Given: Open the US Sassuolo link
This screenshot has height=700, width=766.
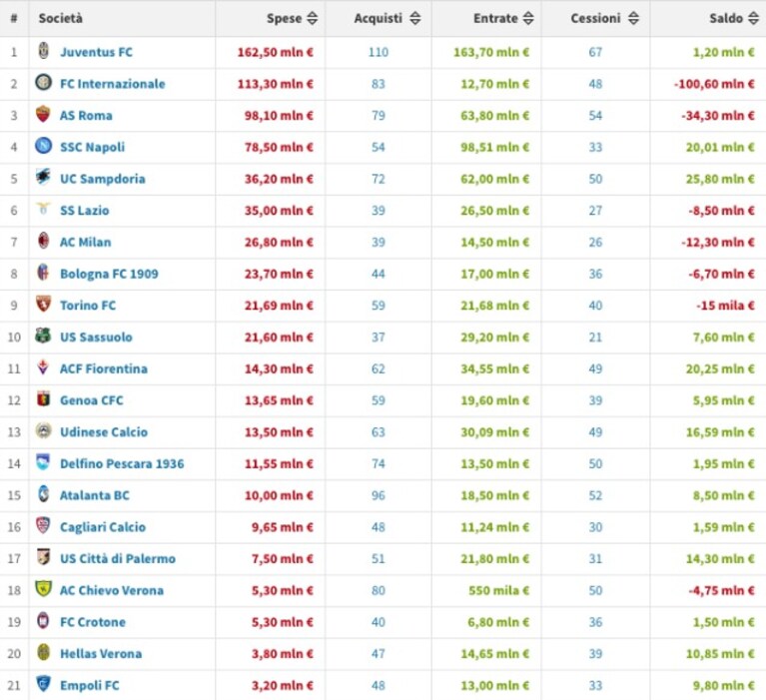Looking at the screenshot, I should pos(96,338).
